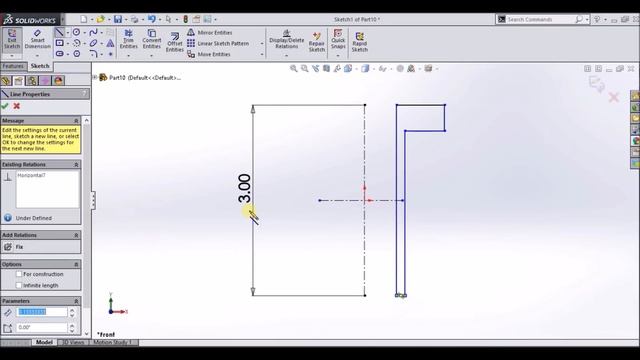Screen dimensions: 640x360
Task: Click the Repair Sketch tool
Action: tap(317, 42)
